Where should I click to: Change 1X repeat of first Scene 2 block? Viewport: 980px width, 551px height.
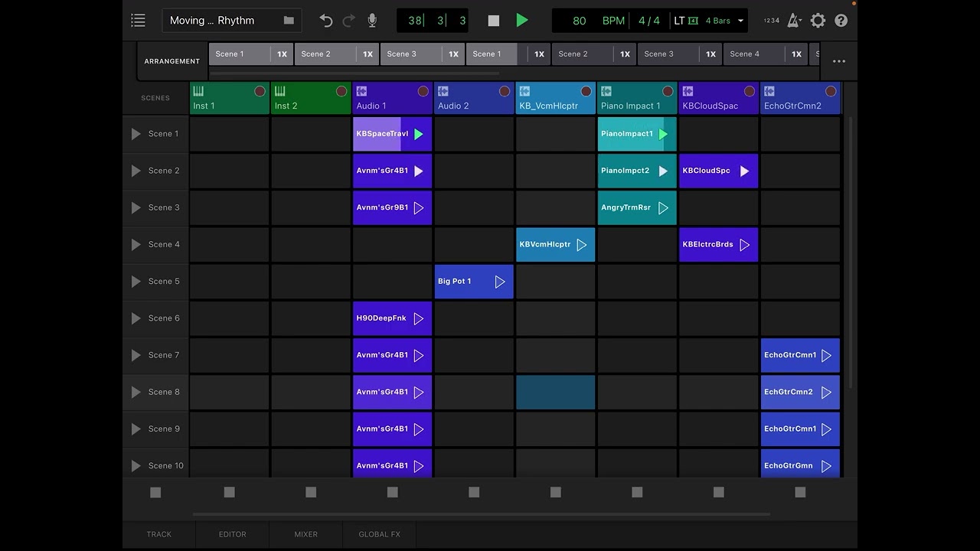[367, 54]
